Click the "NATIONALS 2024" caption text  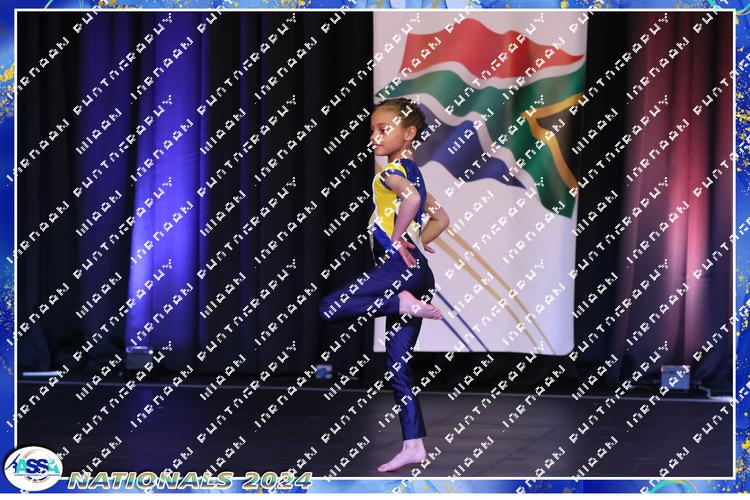[x=190, y=480]
